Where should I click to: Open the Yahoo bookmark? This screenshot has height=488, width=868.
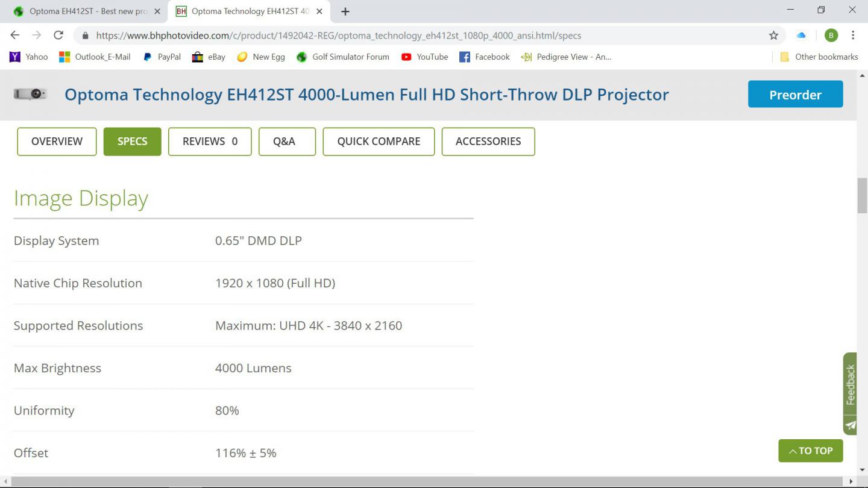[x=29, y=57]
